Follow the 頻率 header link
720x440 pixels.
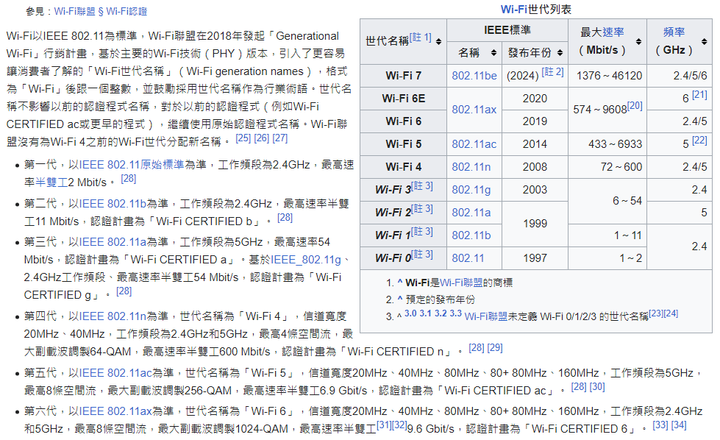(674, 32)
